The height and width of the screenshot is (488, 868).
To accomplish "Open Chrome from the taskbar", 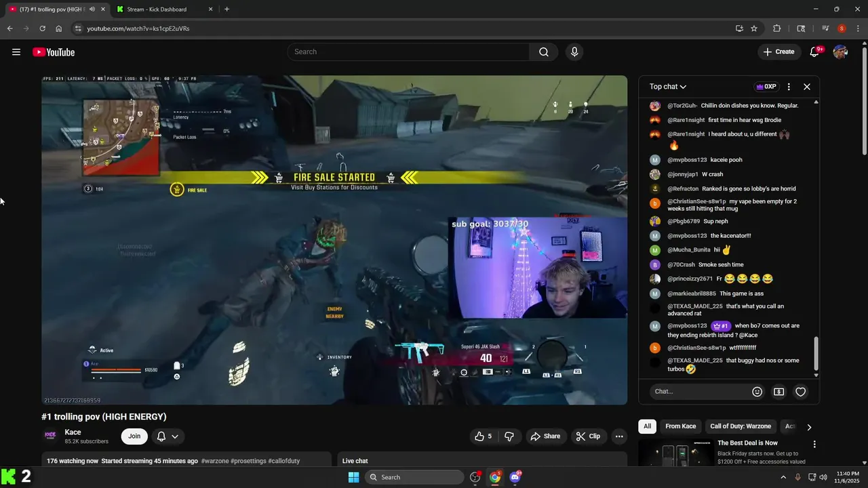I will tap(495, 477).
